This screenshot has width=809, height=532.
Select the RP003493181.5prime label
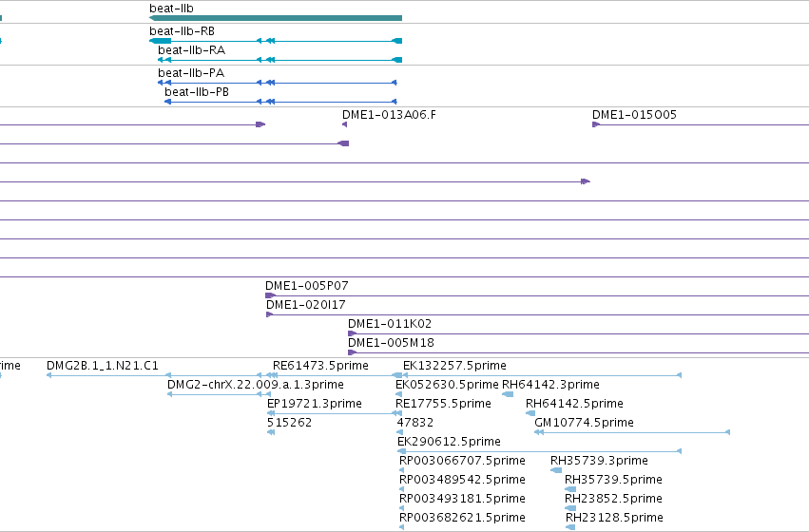coord(462,499)
